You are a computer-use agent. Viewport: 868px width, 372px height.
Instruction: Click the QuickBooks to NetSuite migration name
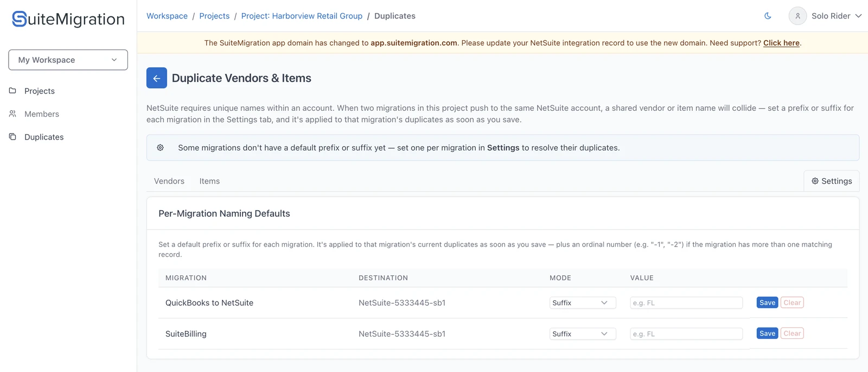pyautogui.click(x=209, y=302)
